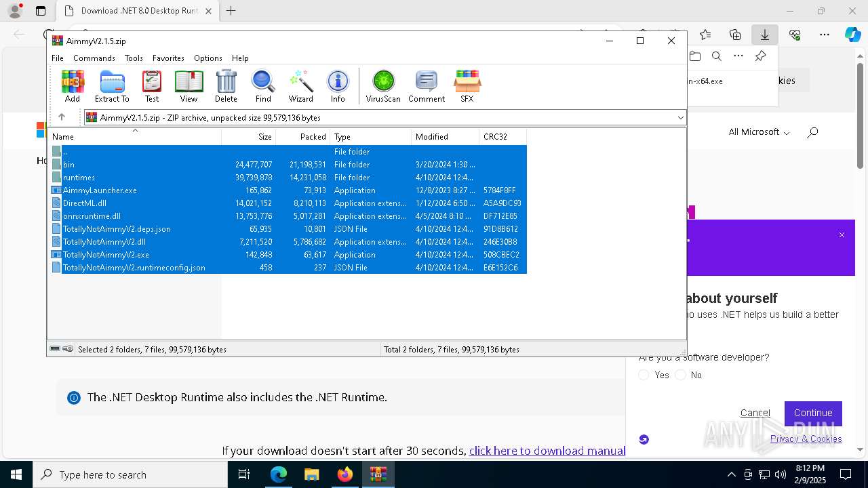Select TotallyNotAimmyV2.deps.json file

(x=288, y=229)
